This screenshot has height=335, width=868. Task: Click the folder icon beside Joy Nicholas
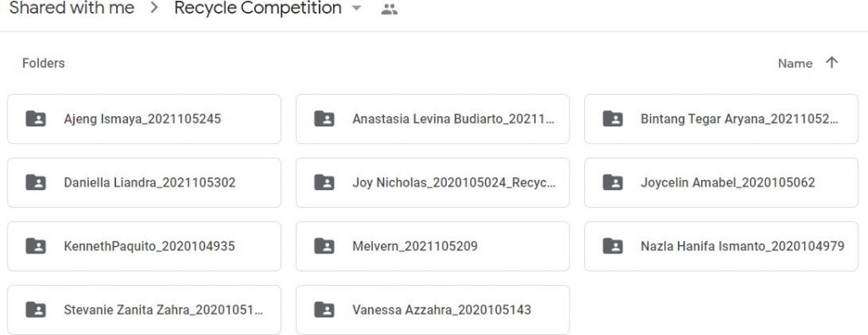[x=325, y=182]
